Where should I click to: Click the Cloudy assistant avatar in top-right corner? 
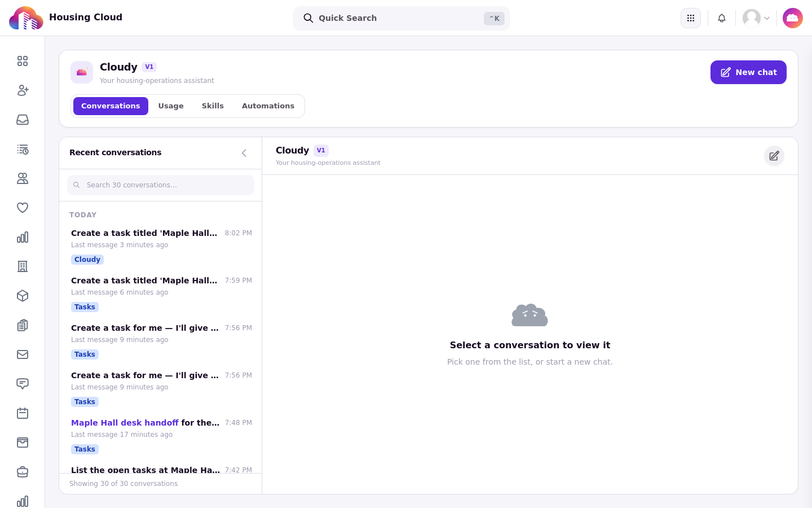point(793,18)
